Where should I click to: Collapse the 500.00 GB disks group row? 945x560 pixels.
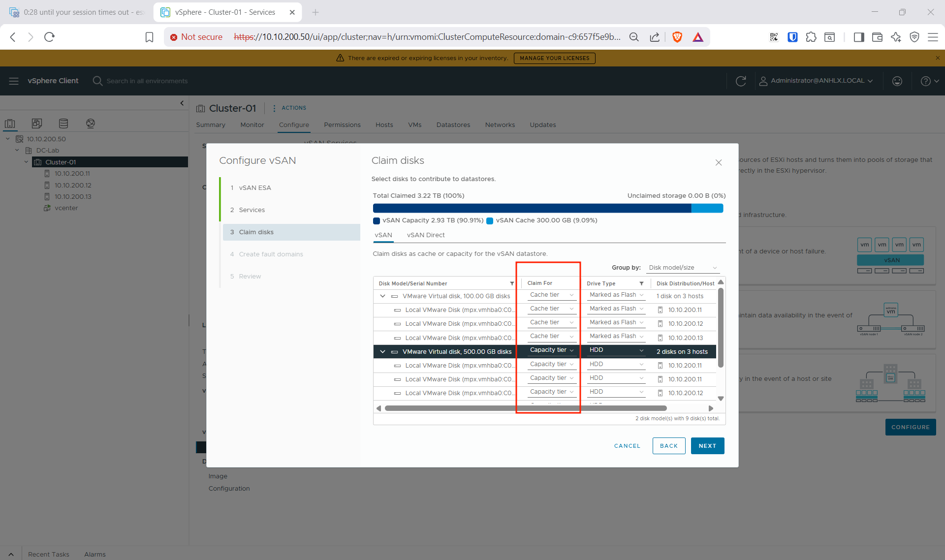coord(382,351)
